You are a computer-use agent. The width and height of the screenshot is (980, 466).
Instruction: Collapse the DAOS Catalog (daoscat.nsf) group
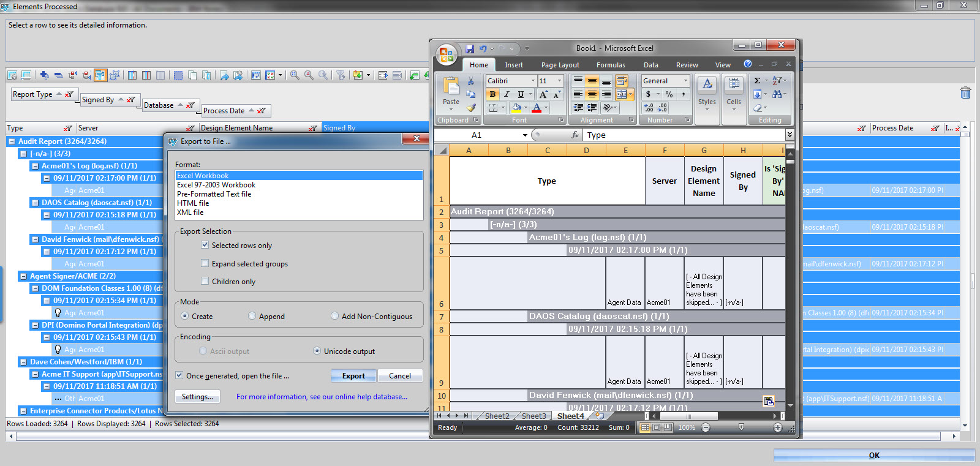coord(35,203)
